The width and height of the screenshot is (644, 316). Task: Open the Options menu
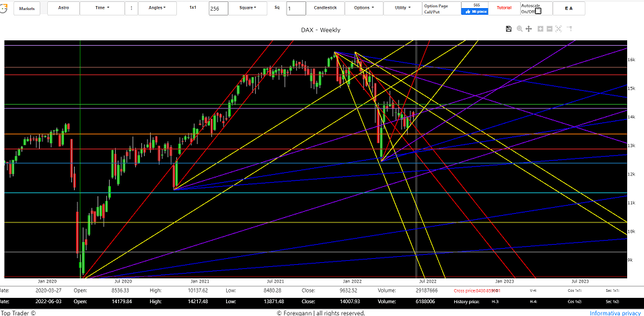[x=363, y=8]
